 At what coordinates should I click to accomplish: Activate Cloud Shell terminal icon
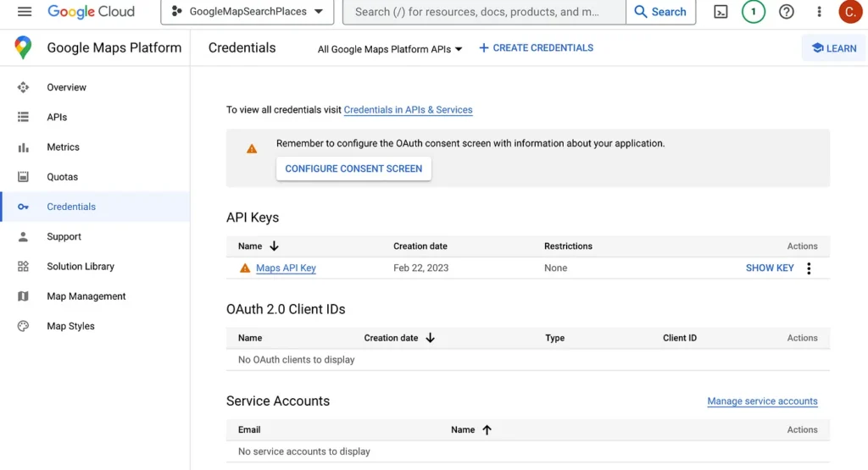tap(721, 12)
